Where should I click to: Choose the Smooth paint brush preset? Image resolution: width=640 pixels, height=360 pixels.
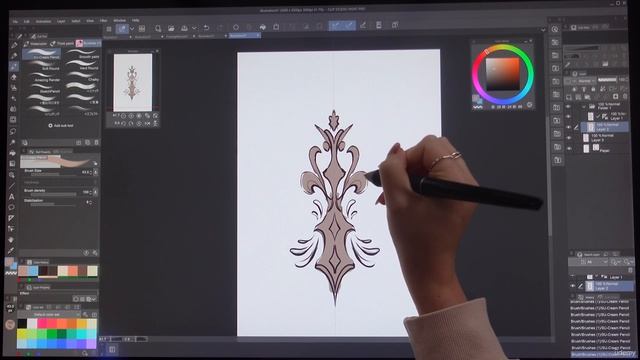tap(82, 54)
